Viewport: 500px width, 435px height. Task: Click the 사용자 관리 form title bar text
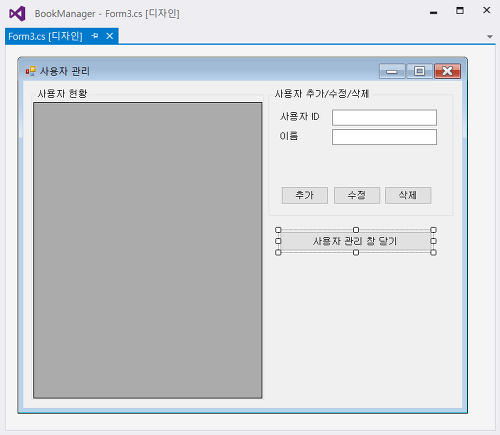tap(65, 71)
